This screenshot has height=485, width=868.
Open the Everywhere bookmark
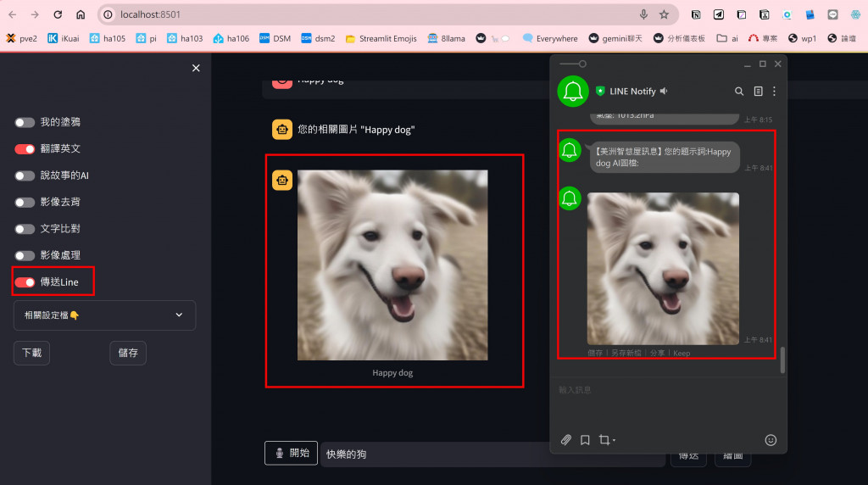point(550,38)
